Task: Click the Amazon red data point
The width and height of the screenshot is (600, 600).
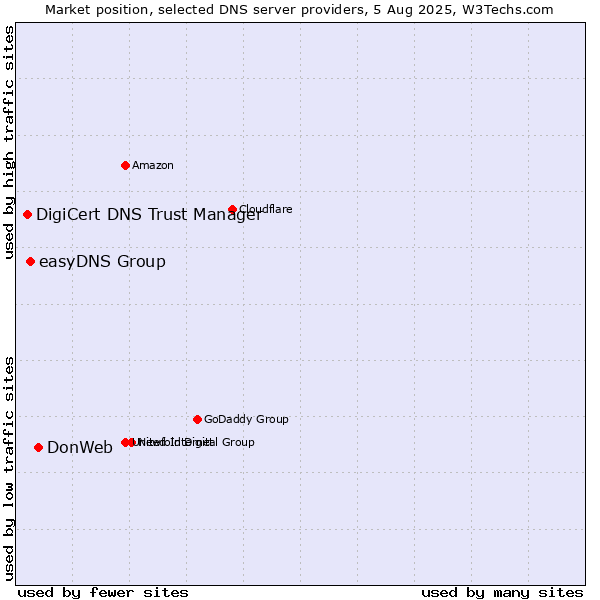Action: tap(125, 165)
